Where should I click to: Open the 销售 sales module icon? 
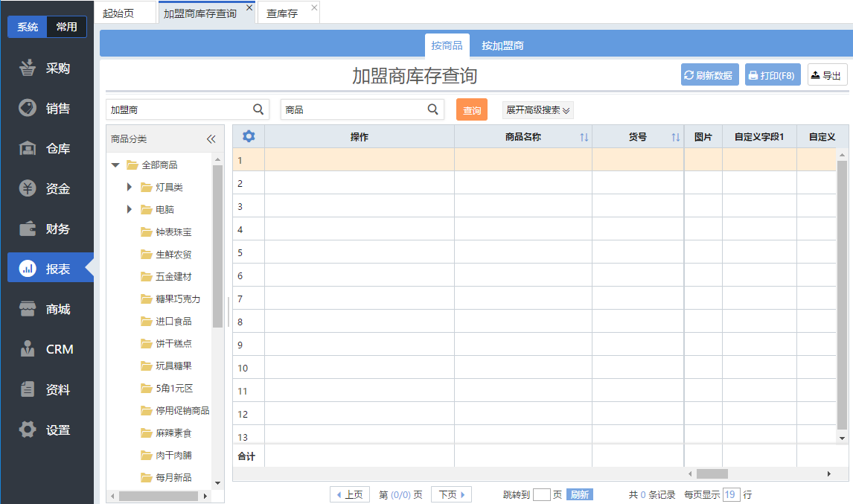click(28, 109)
